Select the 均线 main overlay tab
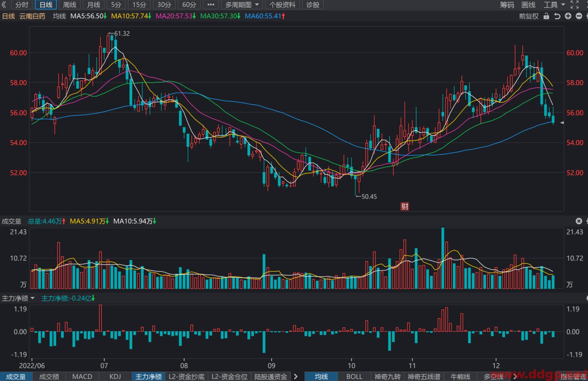588x381 pixels. pyautogui.click(x=321, y=377)
